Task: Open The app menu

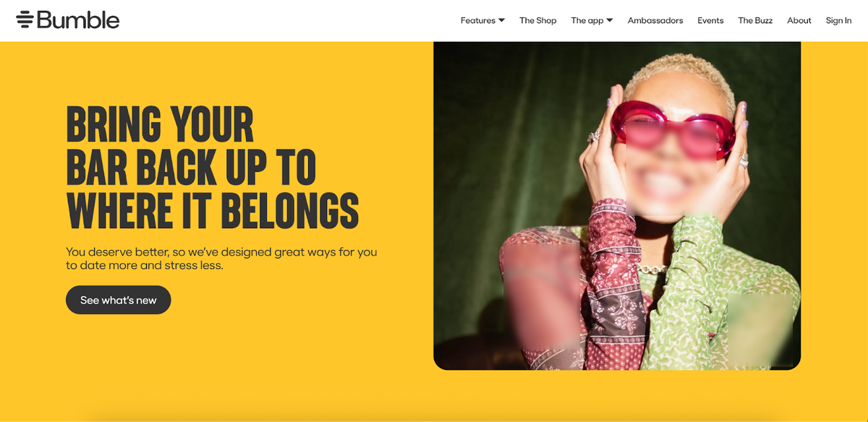Action: click(x=587, y=20)
